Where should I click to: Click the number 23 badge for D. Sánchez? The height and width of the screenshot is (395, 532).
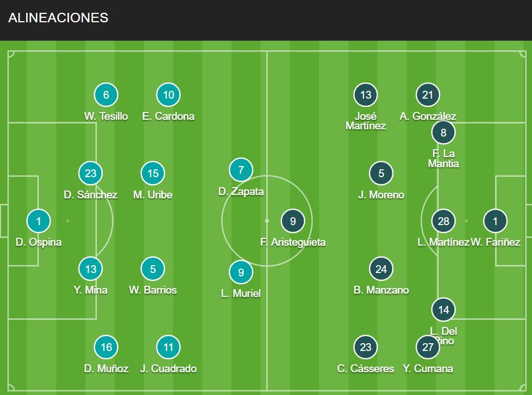(91, 173)
